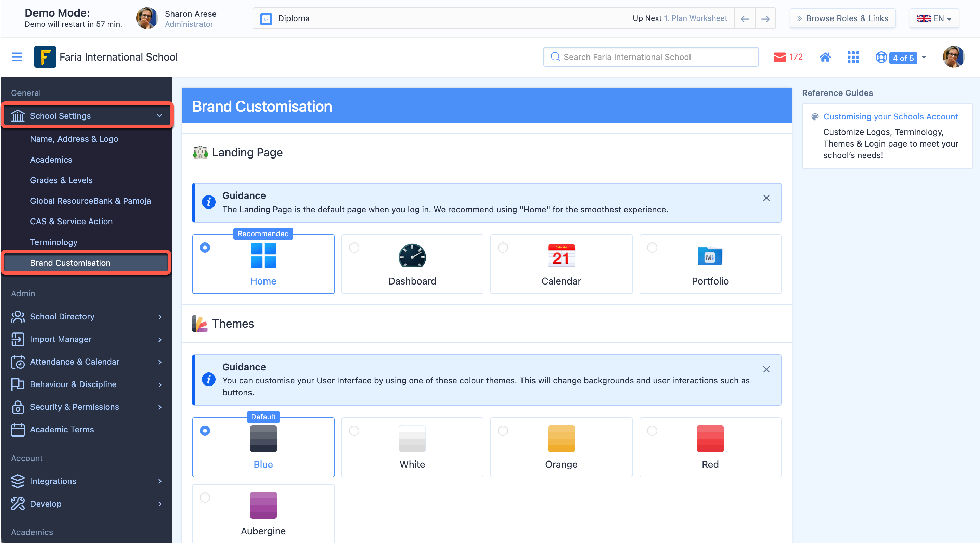Open the mail inbox envelope icon
Image resolution: width=980 pixels, height=543 pixels.
tap(779, 57)
